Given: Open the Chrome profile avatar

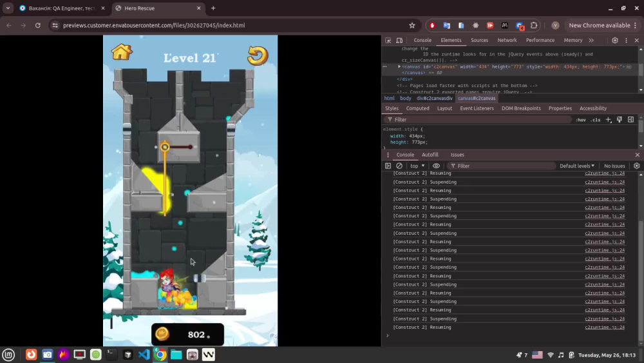Looking at the screenshot, I should pos(555,26).
